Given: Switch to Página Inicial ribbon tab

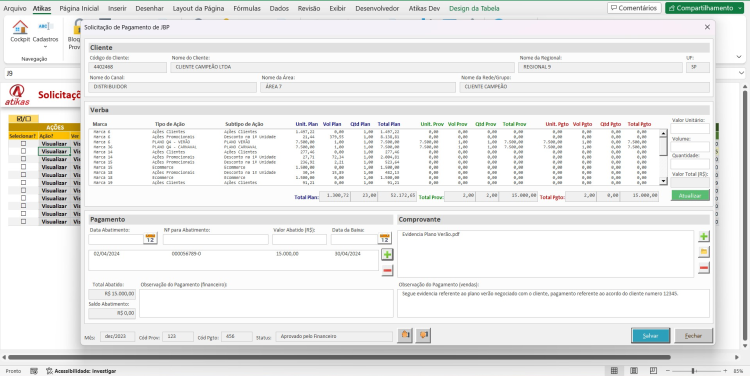Looking at the screenshot, I should point(79,8).
